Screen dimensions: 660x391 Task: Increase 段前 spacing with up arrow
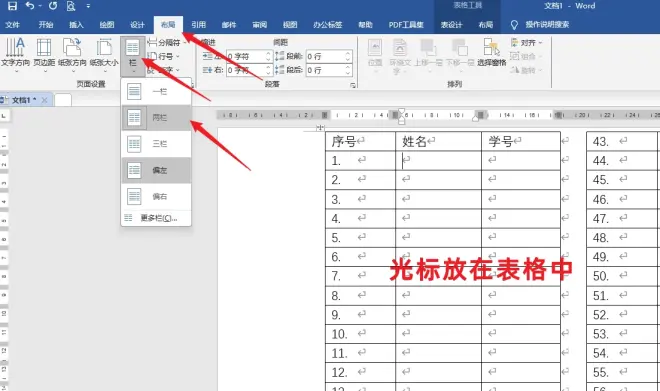[x=348, y=53]
